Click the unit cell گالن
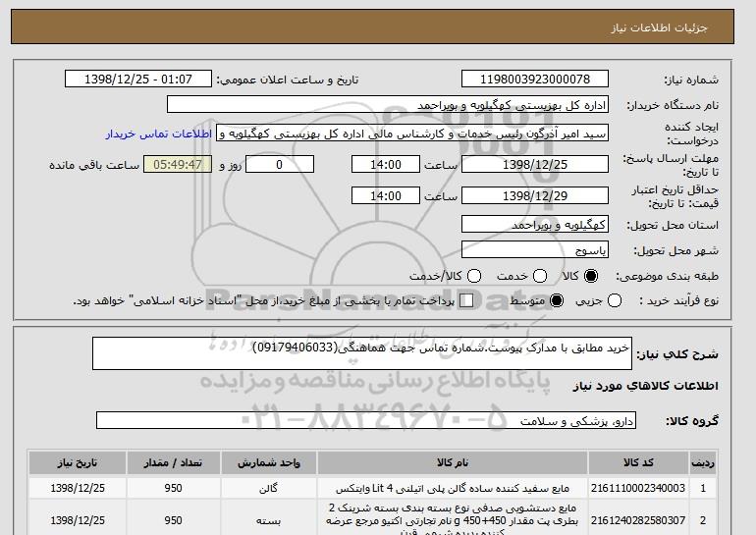The height and width of the screenshot is (535, 756). [269, 488]
